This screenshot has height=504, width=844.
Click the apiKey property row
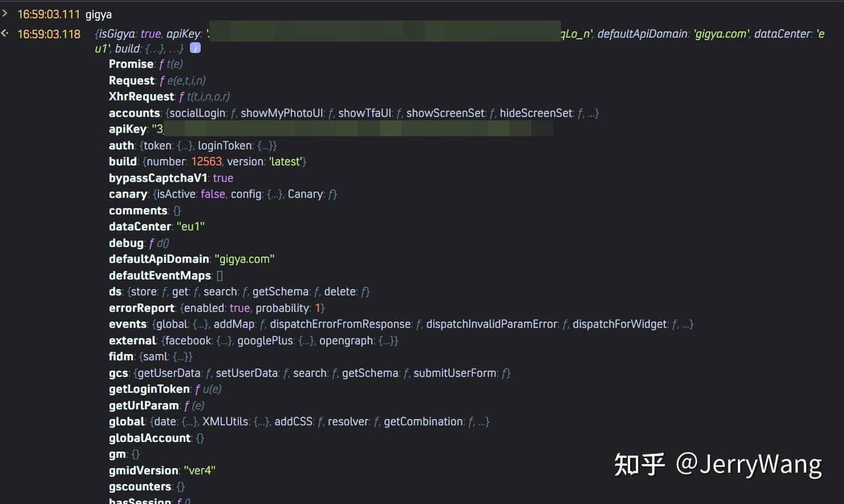331,129
